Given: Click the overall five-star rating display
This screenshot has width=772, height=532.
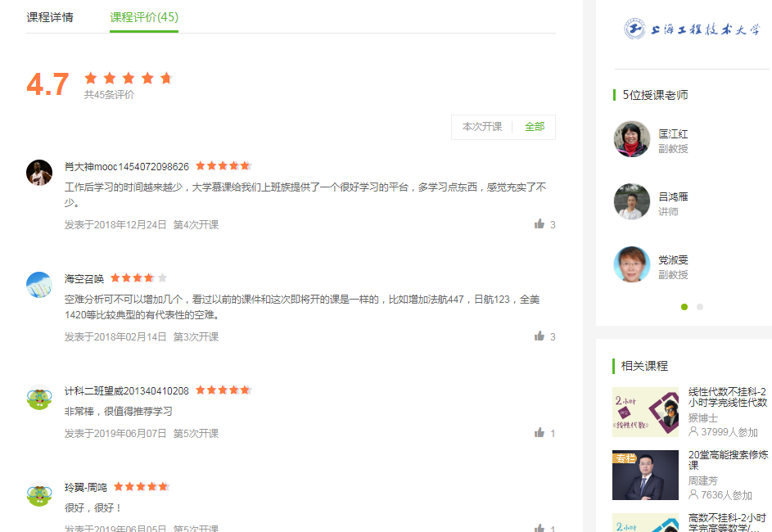Looking at the screenshot, I should (128, 78).
